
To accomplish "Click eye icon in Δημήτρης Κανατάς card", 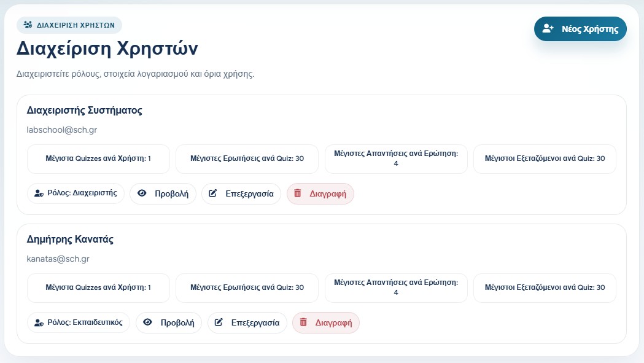I will click(147, 322).
